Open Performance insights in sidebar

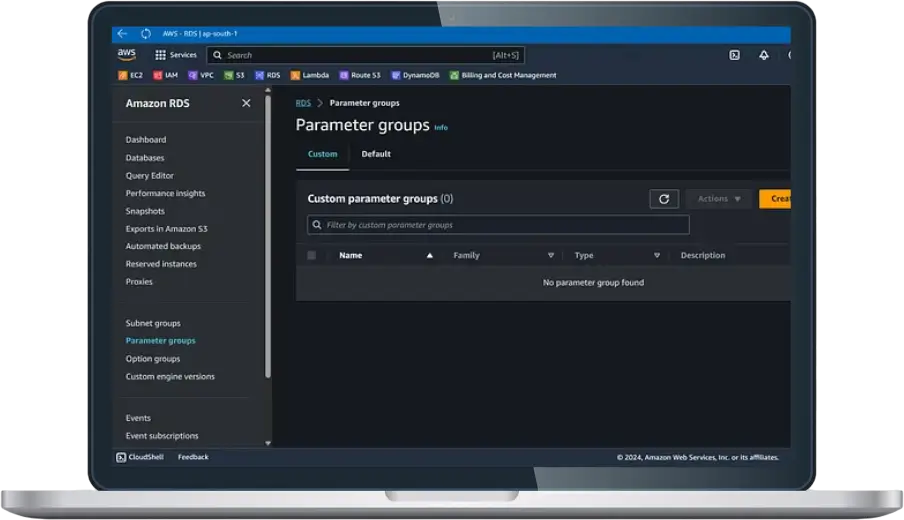[165, 193]
